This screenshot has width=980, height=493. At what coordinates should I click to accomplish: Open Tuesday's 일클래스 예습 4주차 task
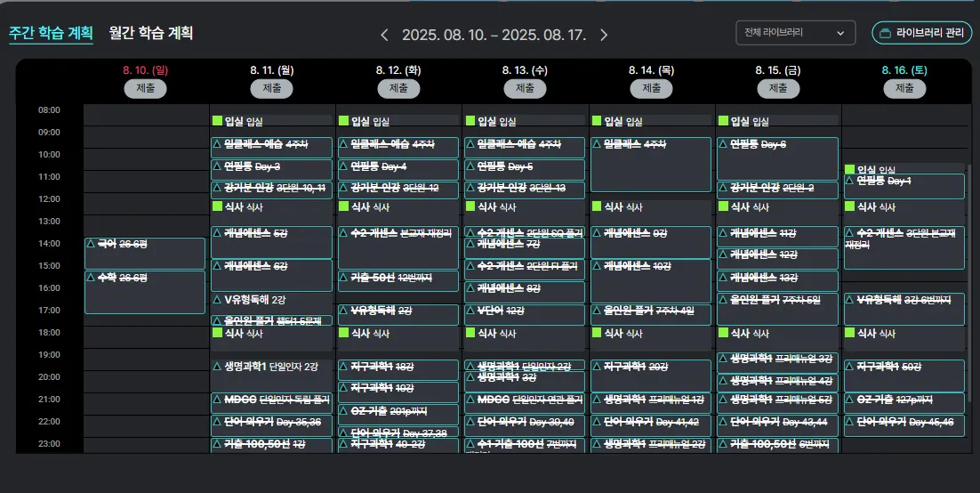pyautogui.click(x=398, y=147)
